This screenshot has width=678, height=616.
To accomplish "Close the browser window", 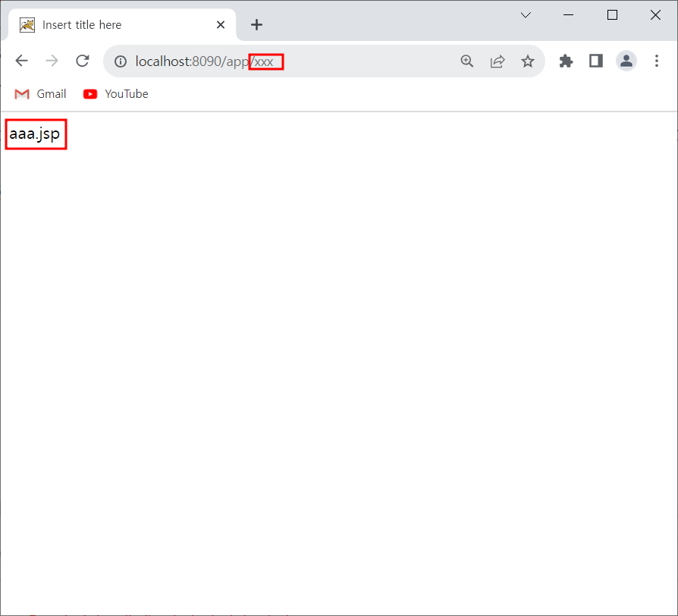I will (655, 15).
